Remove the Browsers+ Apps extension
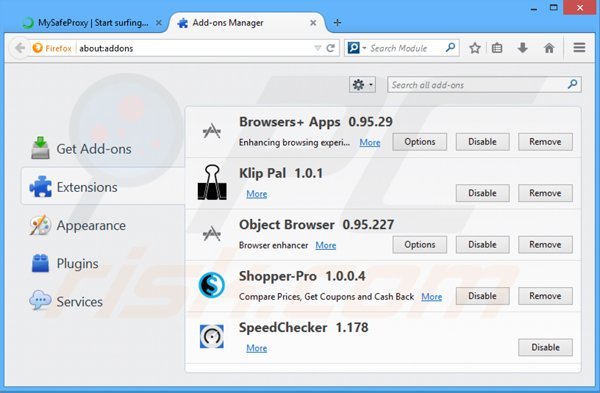Image resolution: width=600 pixels, height=393 pixels. point(545,142)
